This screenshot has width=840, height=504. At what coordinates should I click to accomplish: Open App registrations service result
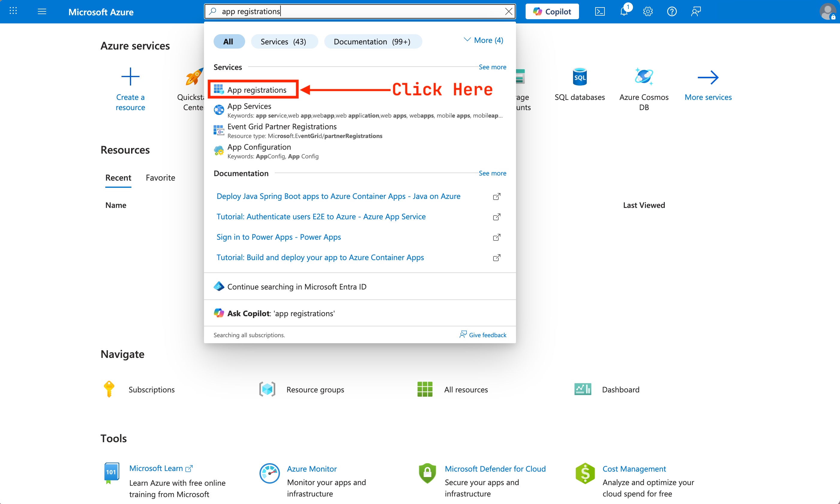253,90
